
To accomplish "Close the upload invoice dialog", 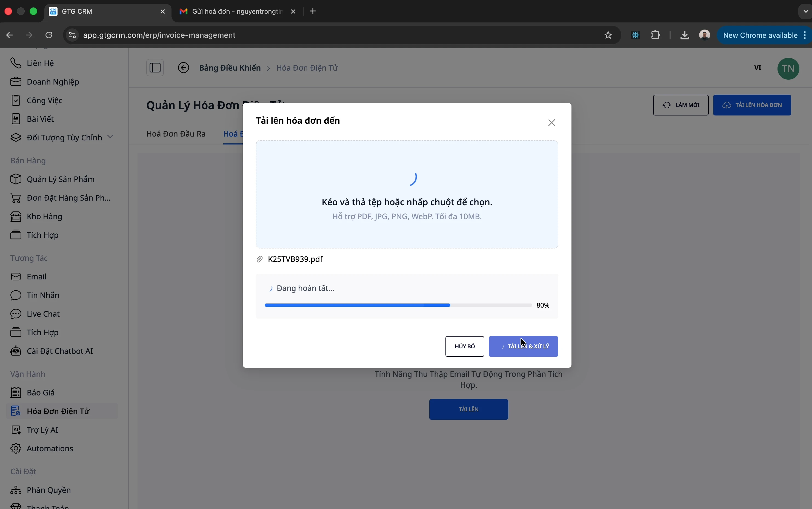I will click(551, 123).
